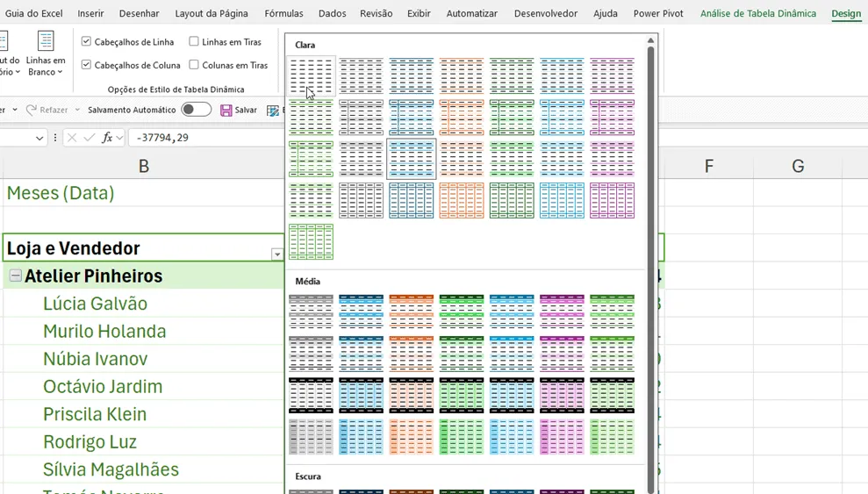868x494 pixels.
Task: Select the orange light style in Clara's first row
Action: pyautogui.click(x=461, y=75)
